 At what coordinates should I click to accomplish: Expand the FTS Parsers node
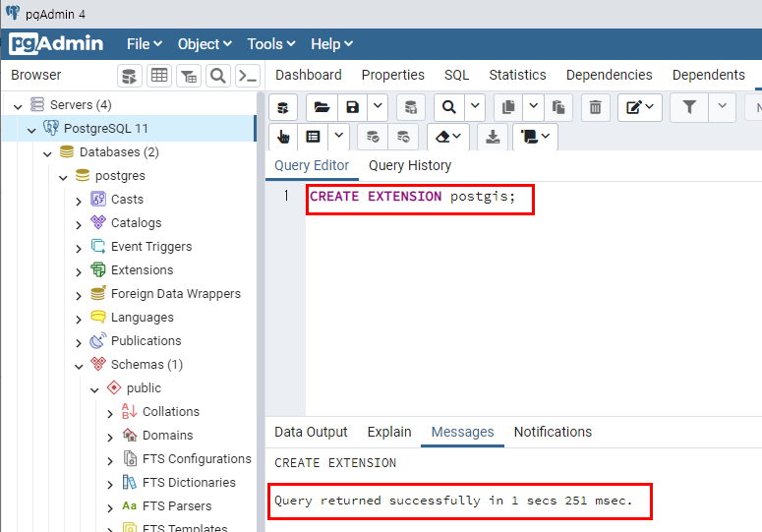coord(110,507)
